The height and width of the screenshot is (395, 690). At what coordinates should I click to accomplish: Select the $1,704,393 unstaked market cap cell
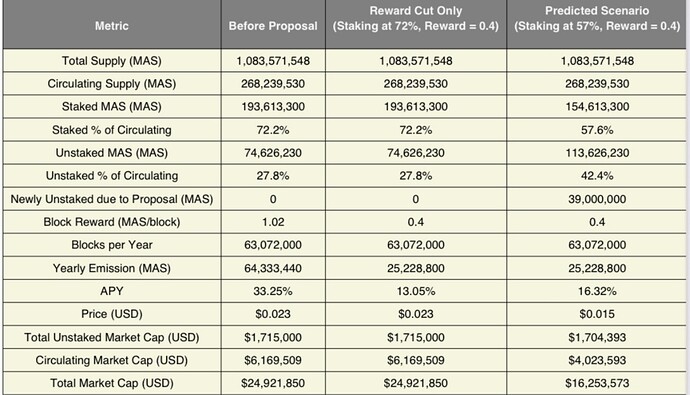(597, 337)
